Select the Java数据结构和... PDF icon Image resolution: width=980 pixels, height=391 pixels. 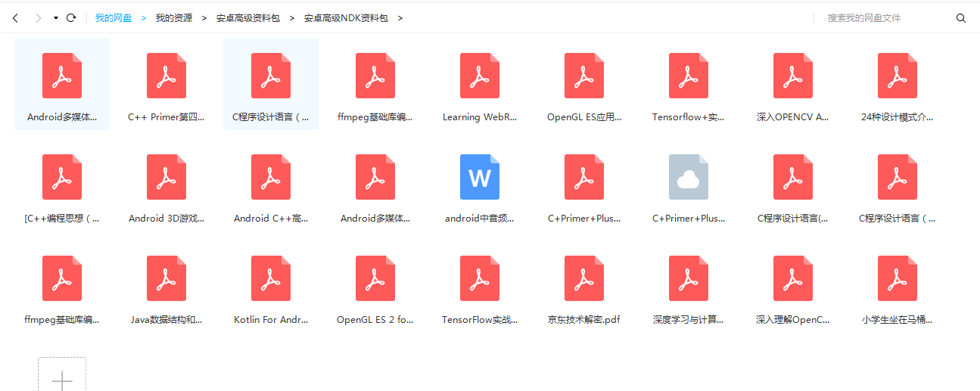pyautogui.click(x=166, y=278)
